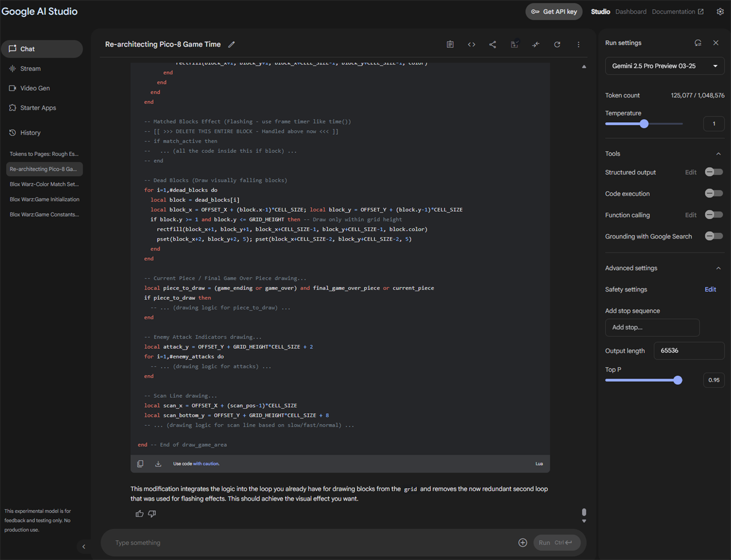The image size is (731, 560).
Task: Share the prompt via share icon
Action: [x=493, y=45]
